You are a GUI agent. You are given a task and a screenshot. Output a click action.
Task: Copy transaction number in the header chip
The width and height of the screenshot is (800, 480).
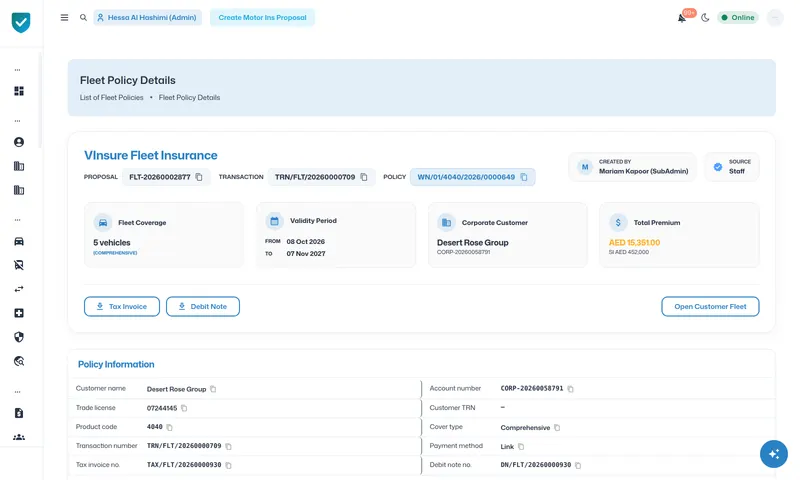364,177
